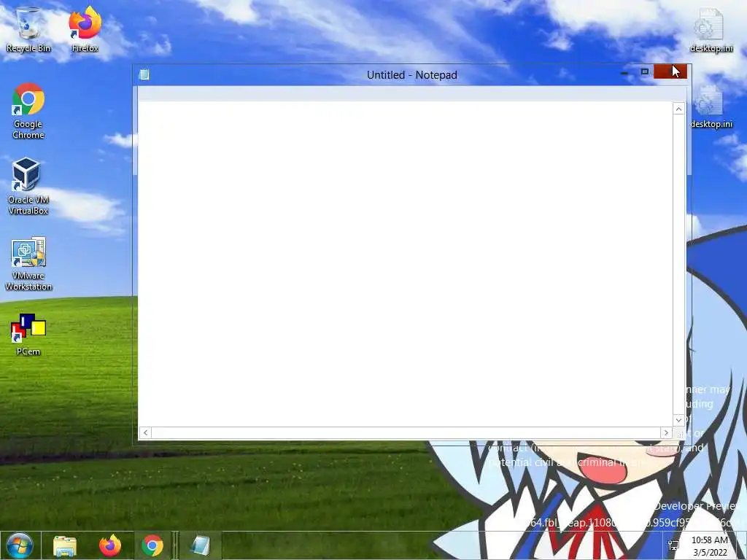Image resolution: width=747 pixels, height=560 pixels.
Task: Launch Firefox from the taskbar
Action: tap(110, 545)
